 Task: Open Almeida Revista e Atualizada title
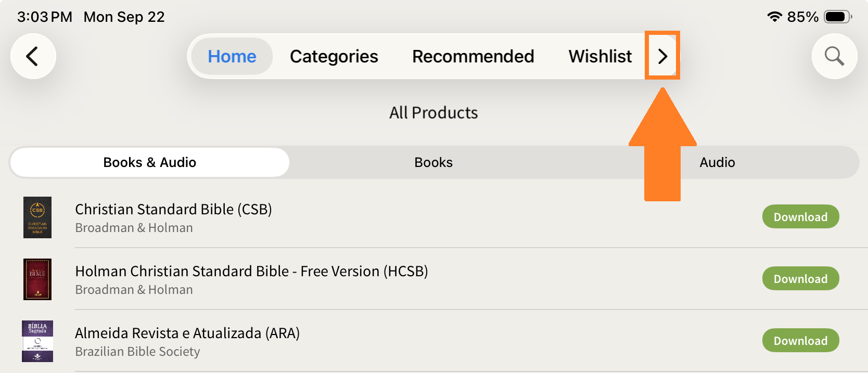187,333
